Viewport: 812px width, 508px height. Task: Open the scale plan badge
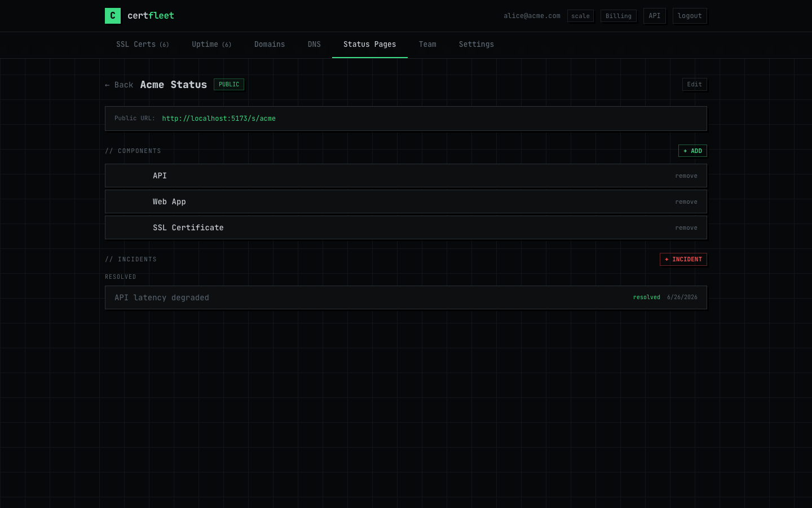[x=580, y=16]
